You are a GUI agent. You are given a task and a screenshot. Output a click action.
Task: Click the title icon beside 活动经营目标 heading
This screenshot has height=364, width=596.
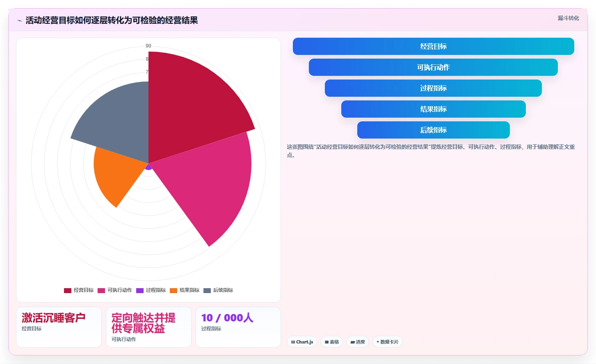19,20
